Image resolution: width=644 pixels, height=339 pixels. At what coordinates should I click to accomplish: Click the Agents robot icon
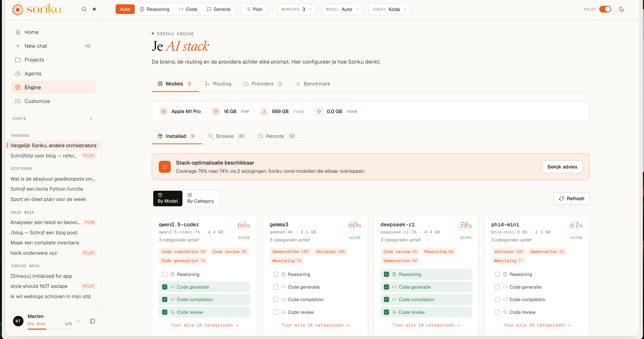click(18, 73)
